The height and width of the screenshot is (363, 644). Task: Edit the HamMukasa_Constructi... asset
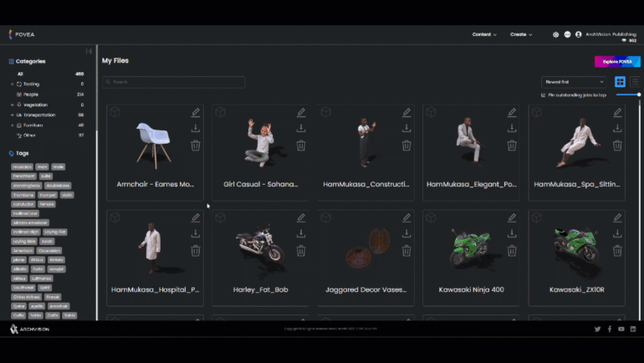(x=406, y=112)
